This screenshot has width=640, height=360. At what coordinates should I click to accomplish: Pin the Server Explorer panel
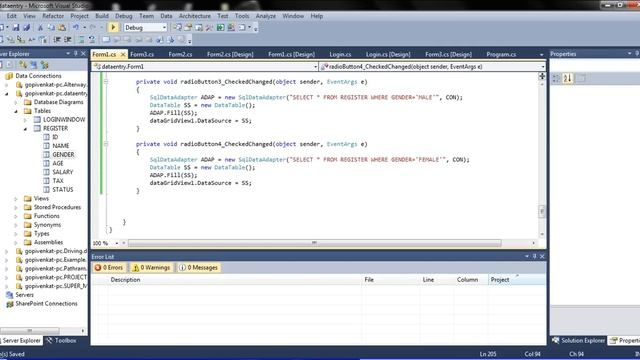tap(76, 53)
